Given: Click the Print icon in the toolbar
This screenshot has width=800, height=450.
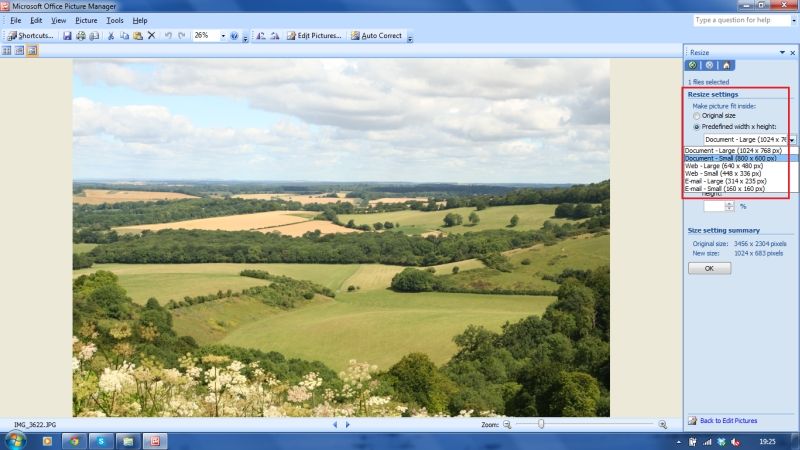Looking at the screenshot, I should tap(81, 36).
